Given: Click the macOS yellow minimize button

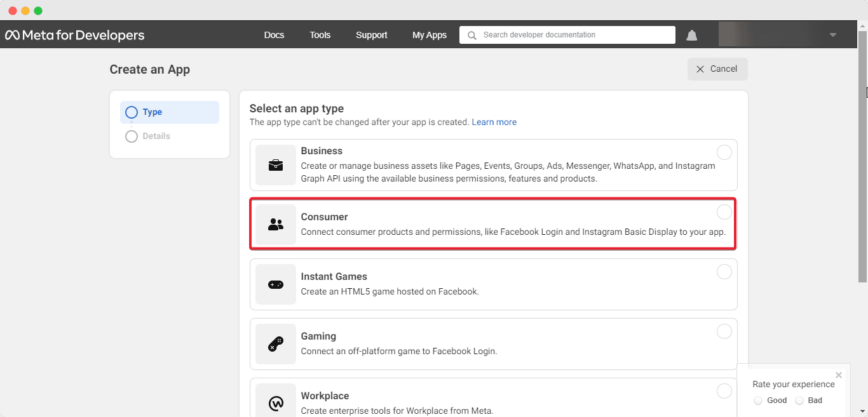Looking at the screenshot, I should pyautogui.click(x=25, y=11).
